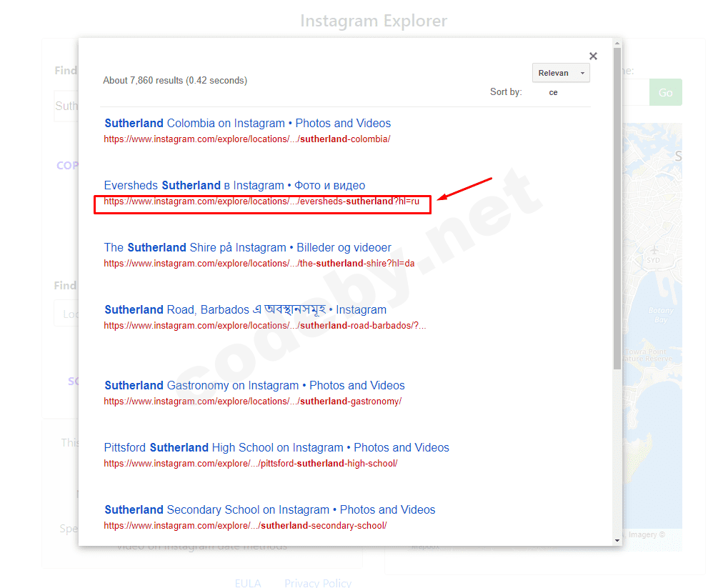
Task: Click the Instagram Explorer page heading
Action: coord(374,21)
